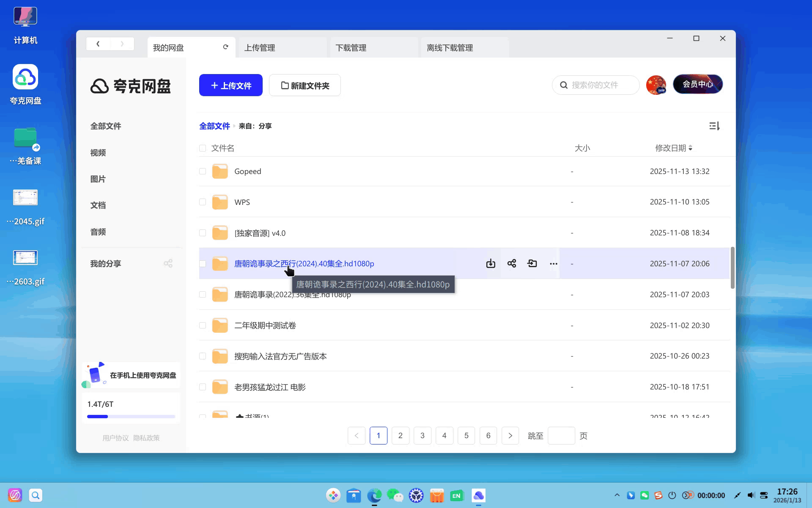Open the search files field magnifier
This screenshot has width=812, height=508.
(564, 85)
